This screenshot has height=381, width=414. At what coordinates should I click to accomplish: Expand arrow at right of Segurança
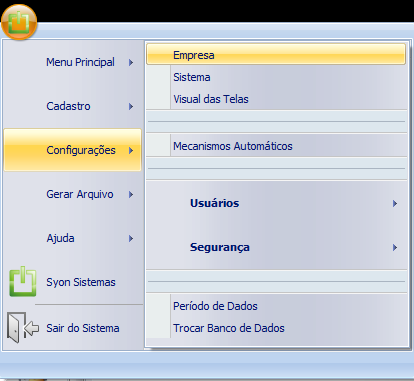pyautogui.click(x=395, y=247)
